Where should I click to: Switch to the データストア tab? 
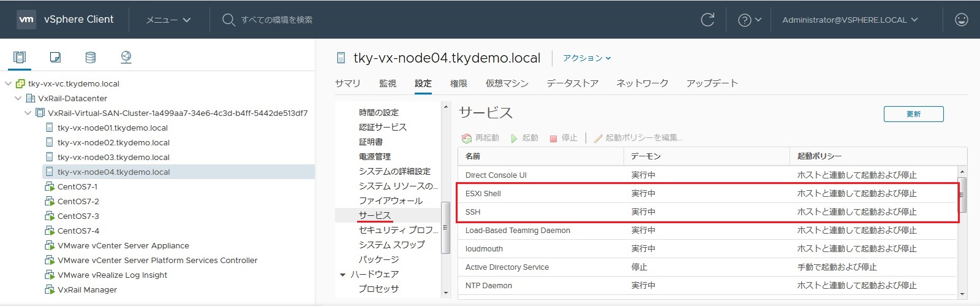click(x=572, y=83)
